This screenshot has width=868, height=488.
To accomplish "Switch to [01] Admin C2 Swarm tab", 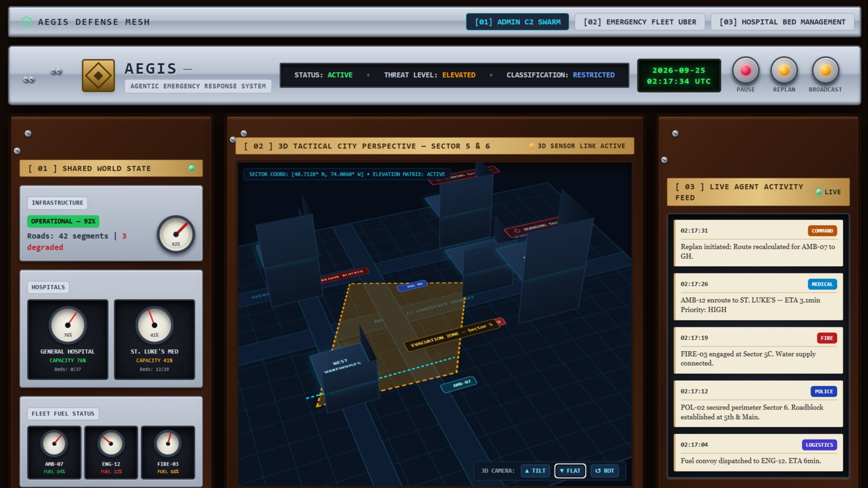I will click(x=517, y=22).
